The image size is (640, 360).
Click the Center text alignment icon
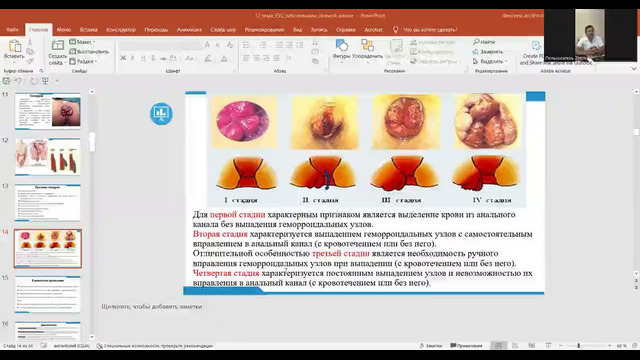(256, 58)
